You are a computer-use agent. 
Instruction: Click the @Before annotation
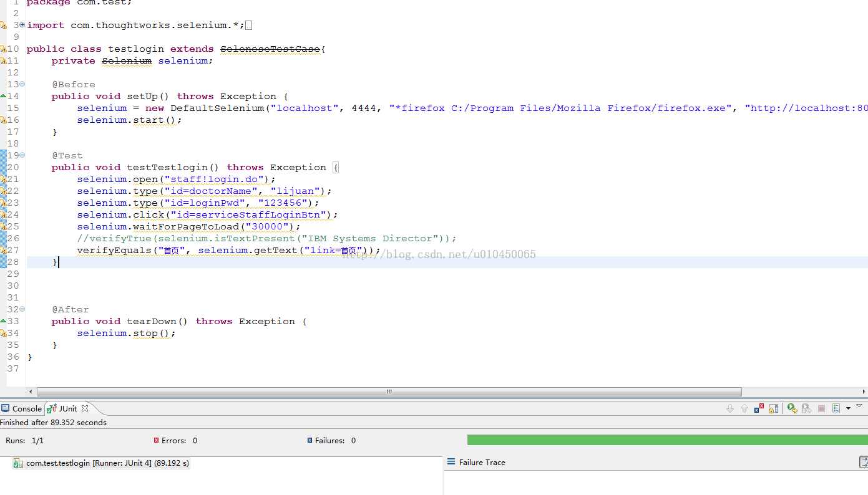[74, 84]
